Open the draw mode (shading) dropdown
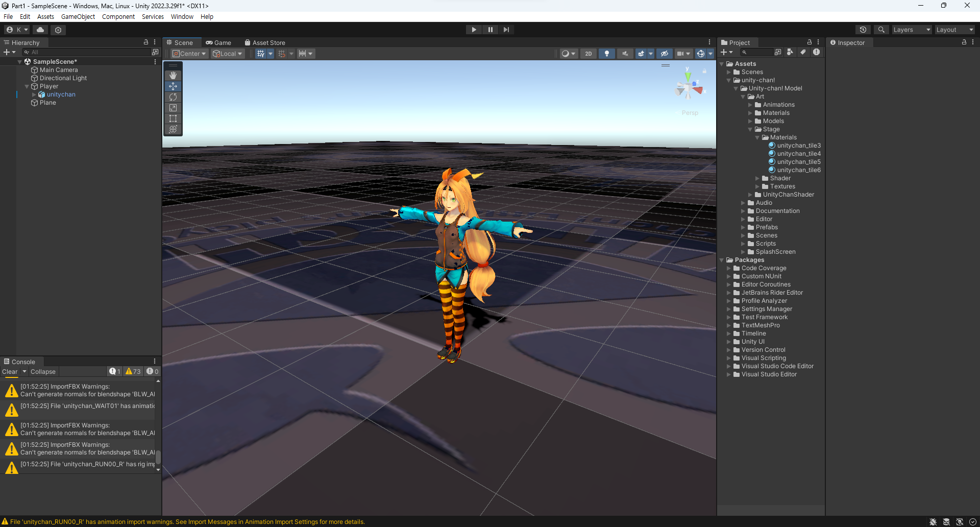The width and height of the screenshot is (980, 527). (569, 54)
